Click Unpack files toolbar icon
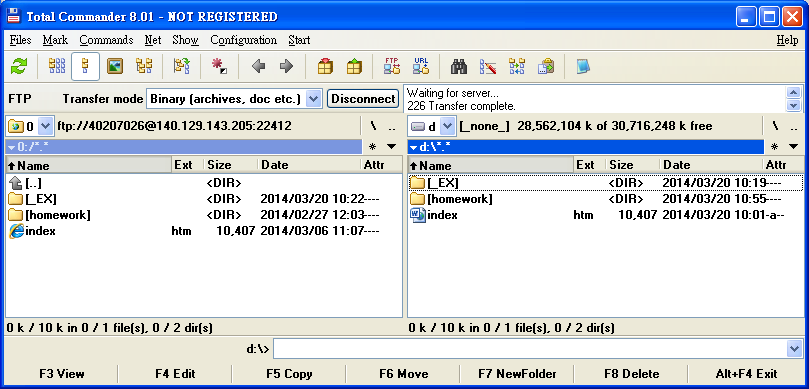The width and height of the screenshot is (809, 389). click(354, 66)
